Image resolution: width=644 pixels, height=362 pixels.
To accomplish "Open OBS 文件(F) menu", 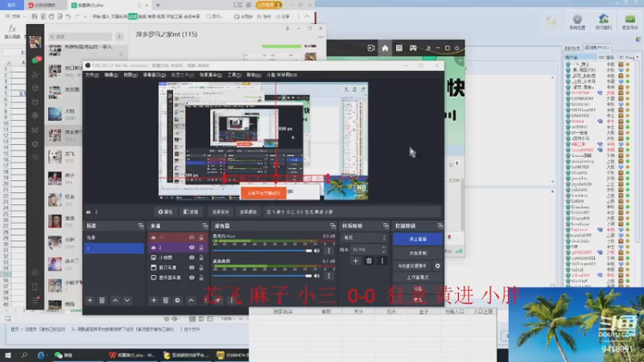I will [92, 75].
